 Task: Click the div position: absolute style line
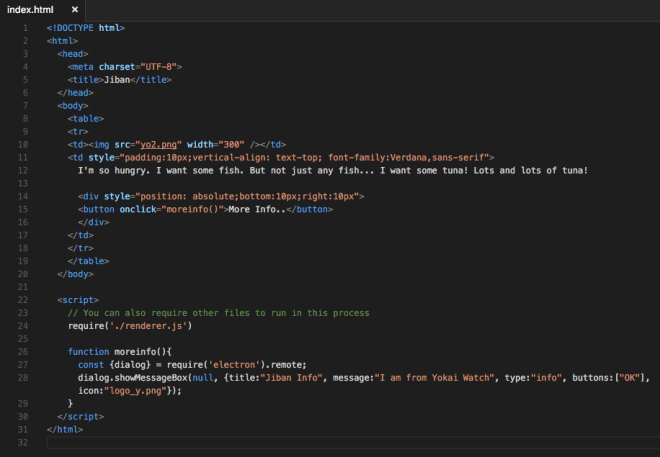[221, 197]
